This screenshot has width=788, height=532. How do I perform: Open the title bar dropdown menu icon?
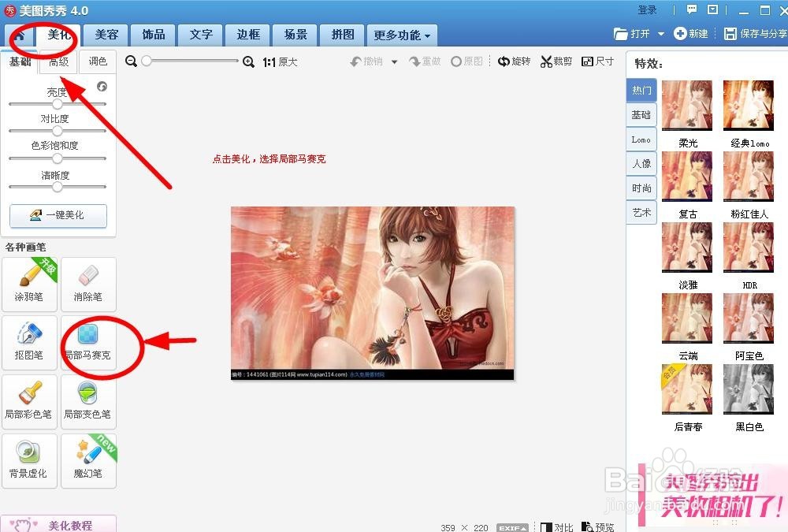[712, 9]
